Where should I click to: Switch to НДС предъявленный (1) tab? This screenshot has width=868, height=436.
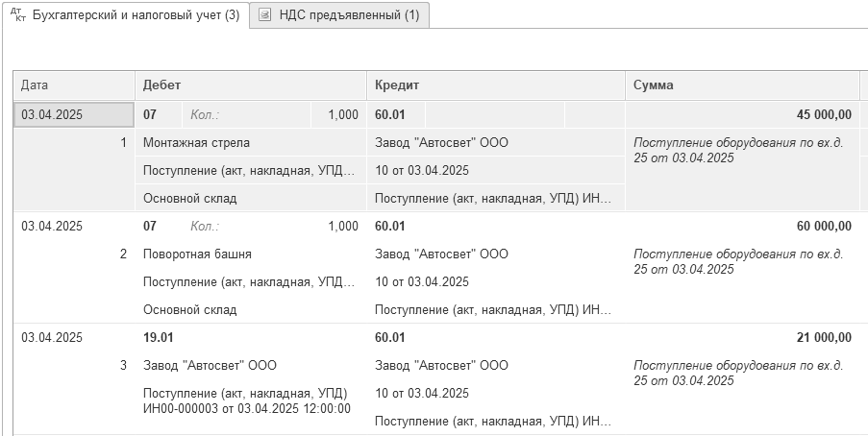coord(339,15)
